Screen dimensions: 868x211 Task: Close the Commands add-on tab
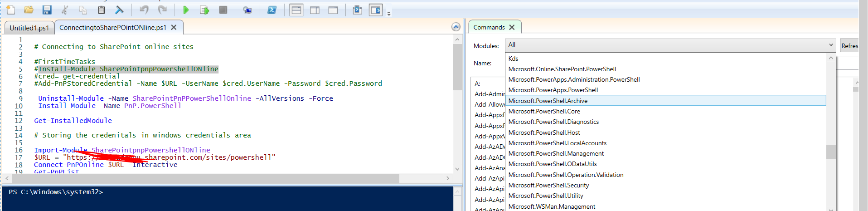512,27
